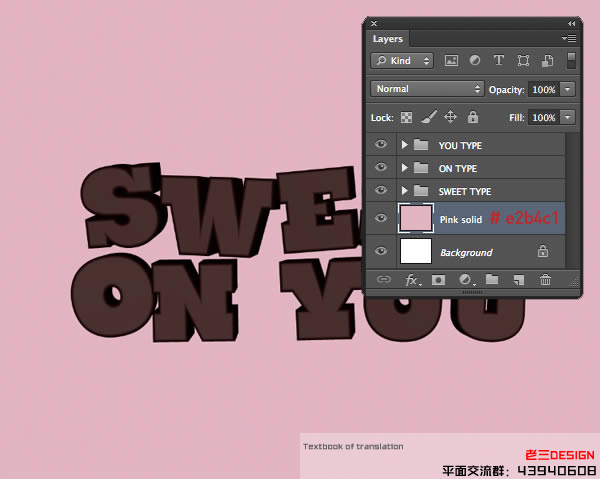Expand the ON TYPE folder

405,168
